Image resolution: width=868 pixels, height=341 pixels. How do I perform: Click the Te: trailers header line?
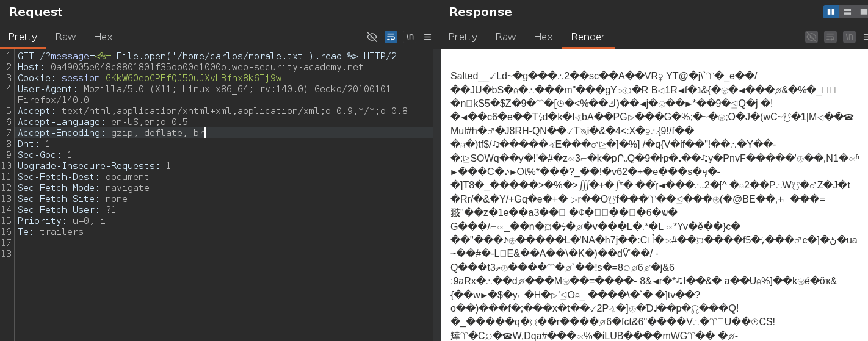click(50, 232)
